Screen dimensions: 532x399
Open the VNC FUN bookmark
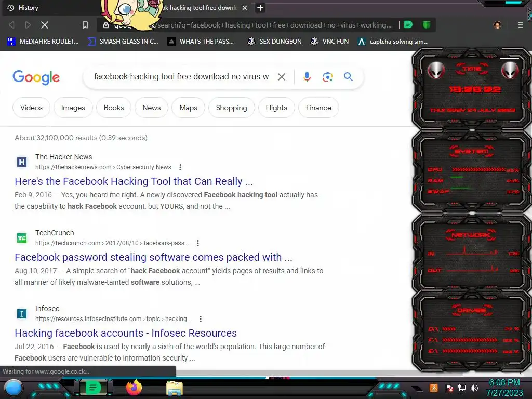[x=329, y=42]
